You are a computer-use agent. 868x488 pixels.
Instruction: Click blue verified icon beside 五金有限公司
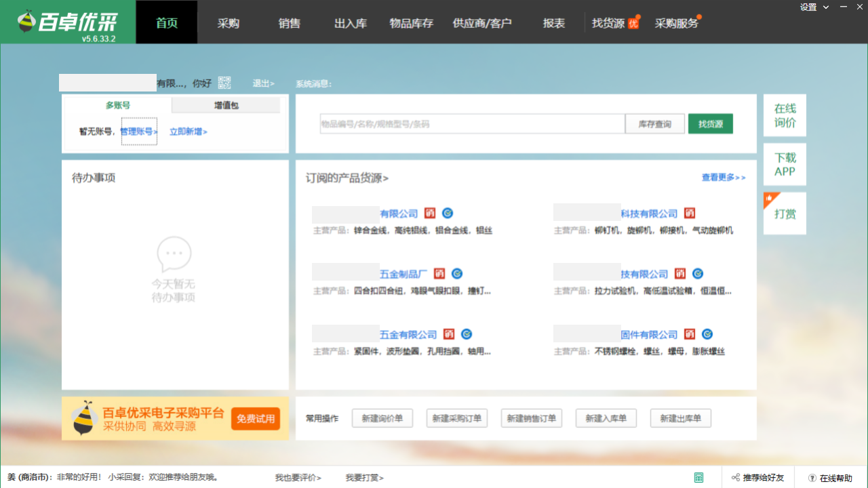(x=467, y=334)
